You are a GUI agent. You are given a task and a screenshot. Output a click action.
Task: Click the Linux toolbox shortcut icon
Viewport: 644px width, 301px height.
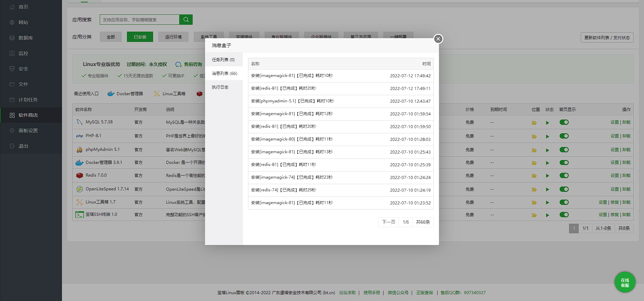click(x=157, y=93)
